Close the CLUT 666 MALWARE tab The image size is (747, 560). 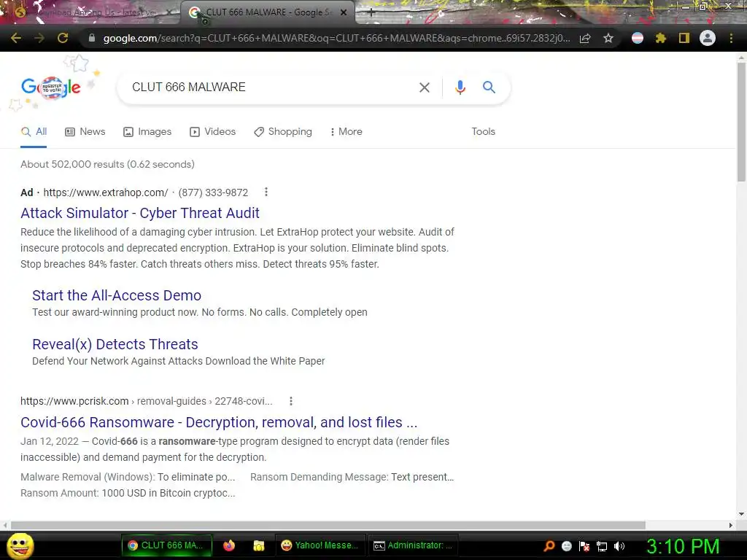344,13
